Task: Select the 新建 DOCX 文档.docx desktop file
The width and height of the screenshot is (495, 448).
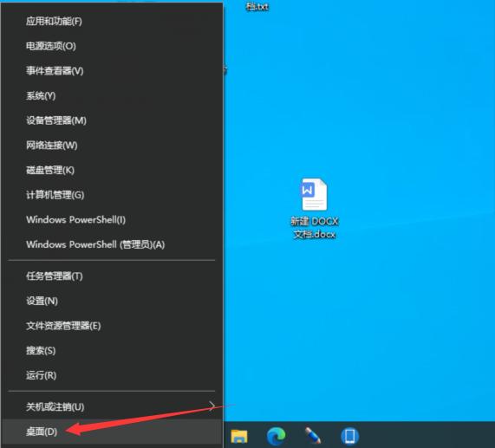Action: coord(314,209)
